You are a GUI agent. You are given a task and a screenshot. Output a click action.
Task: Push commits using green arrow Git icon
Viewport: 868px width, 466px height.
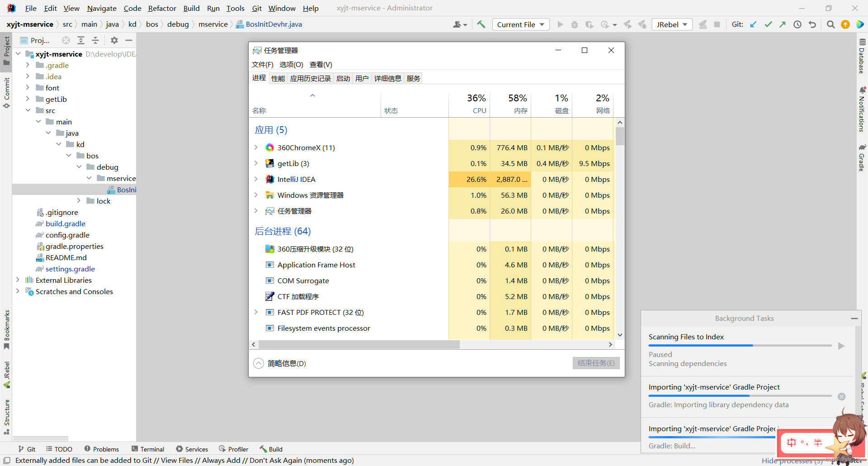[783, 24]
